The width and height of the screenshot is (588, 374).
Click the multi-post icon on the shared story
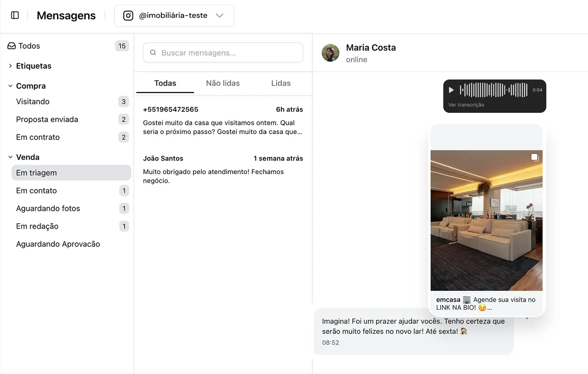pyautogui.click(x=535, y=157)
